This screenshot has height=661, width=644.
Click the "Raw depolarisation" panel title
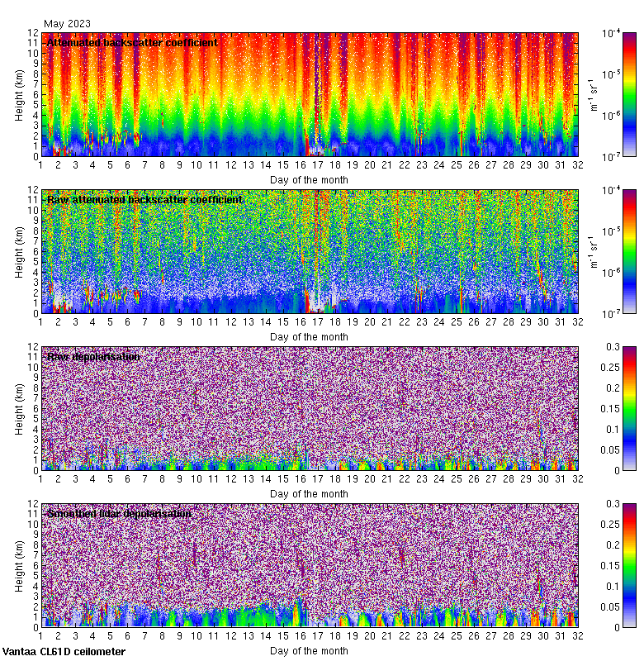point(93,357)
